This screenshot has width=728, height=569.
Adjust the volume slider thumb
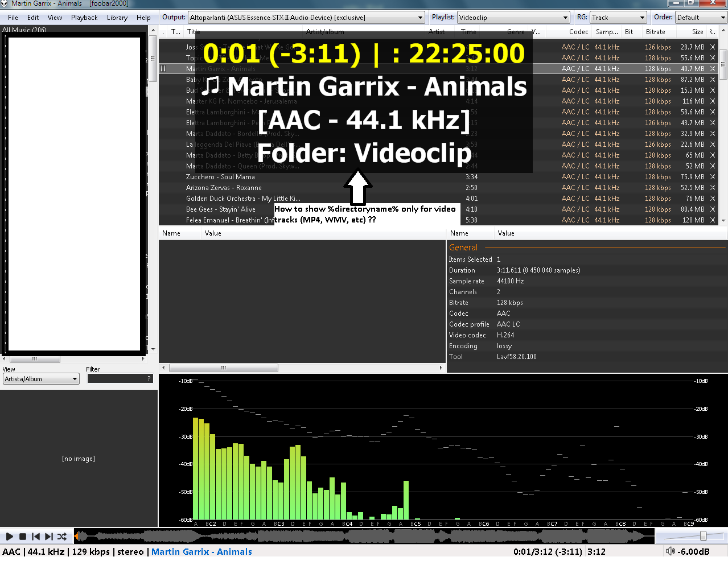pyautogui.click(x=703, y=536)
